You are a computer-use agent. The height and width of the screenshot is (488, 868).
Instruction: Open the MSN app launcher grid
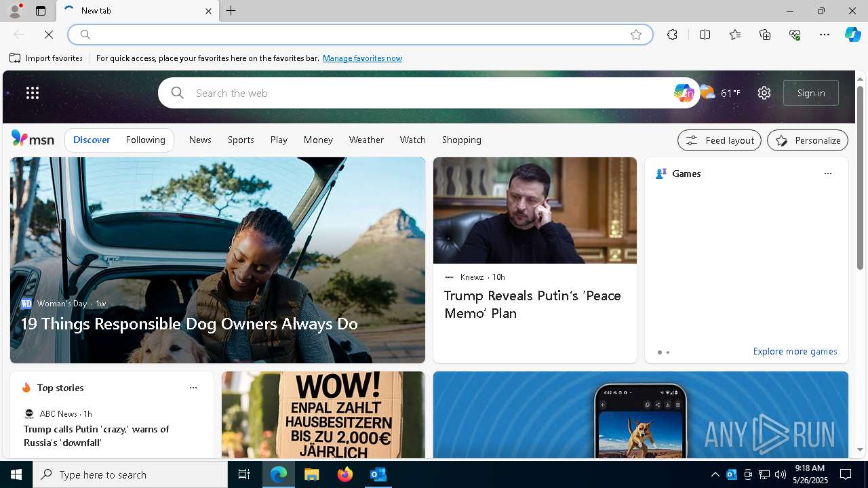(33, 93)
